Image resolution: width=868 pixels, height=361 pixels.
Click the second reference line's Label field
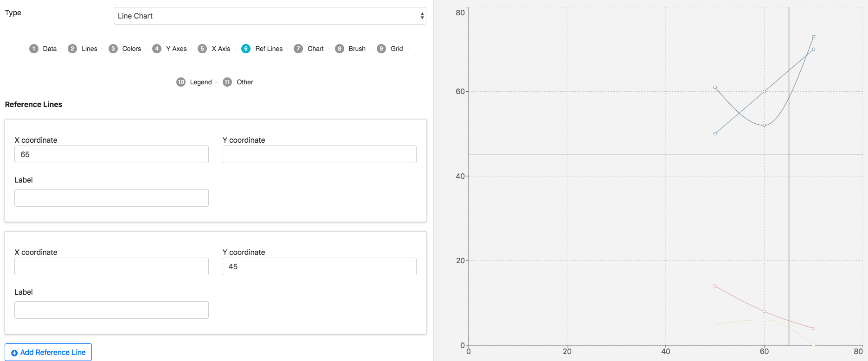111,310
